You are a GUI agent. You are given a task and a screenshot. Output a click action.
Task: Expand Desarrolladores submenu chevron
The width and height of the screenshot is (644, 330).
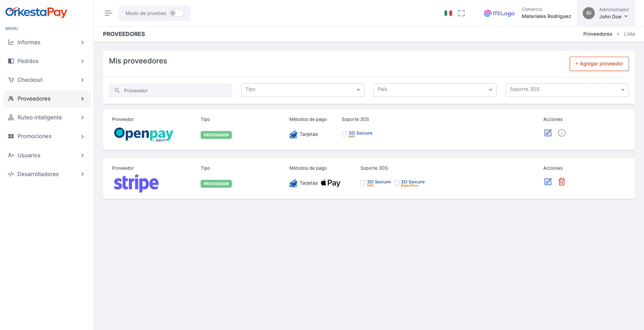83,174
